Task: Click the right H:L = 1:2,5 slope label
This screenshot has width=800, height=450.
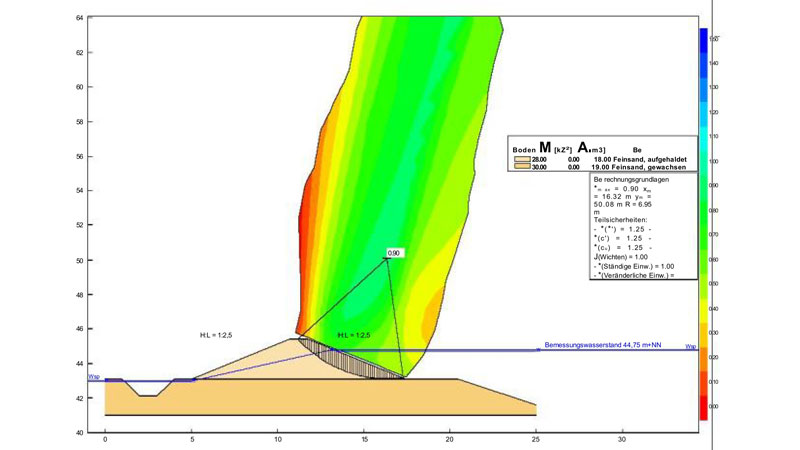Action: (354, 335)
